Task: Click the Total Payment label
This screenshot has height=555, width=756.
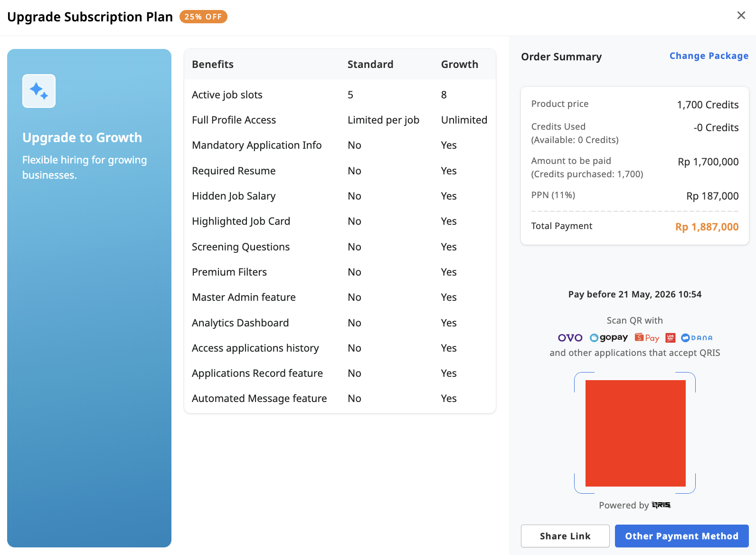Action: pos(562,226)
